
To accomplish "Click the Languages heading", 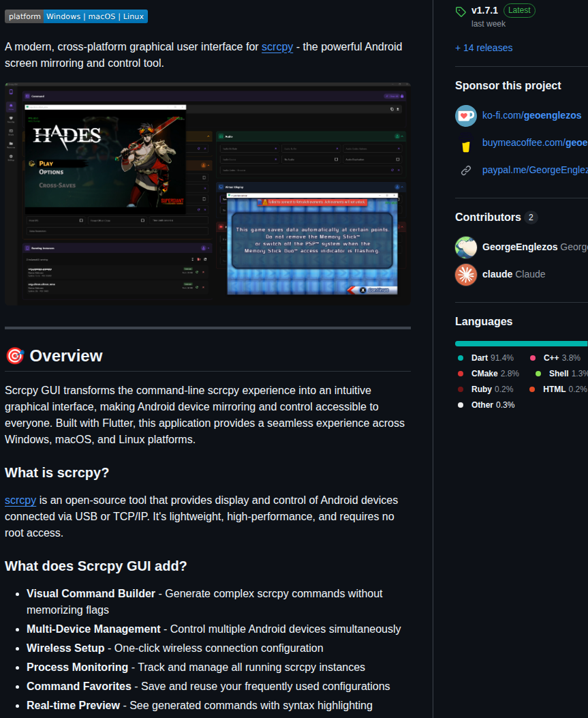I will 484,321.
